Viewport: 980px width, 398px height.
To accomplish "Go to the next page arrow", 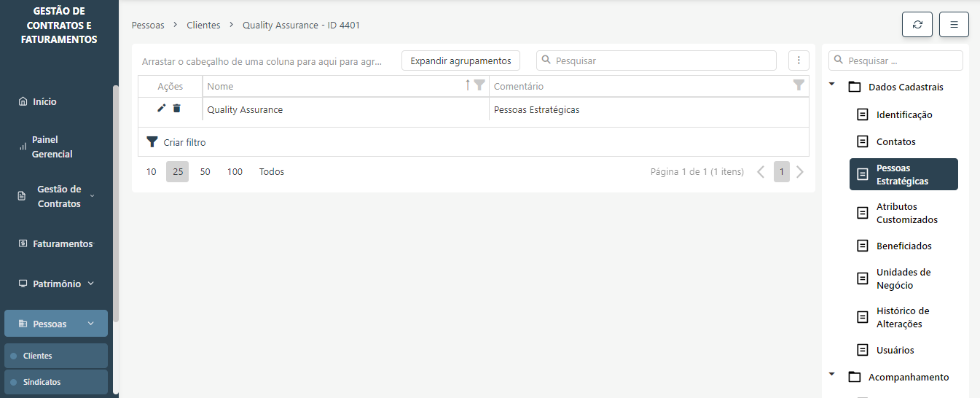I will 800,172.
